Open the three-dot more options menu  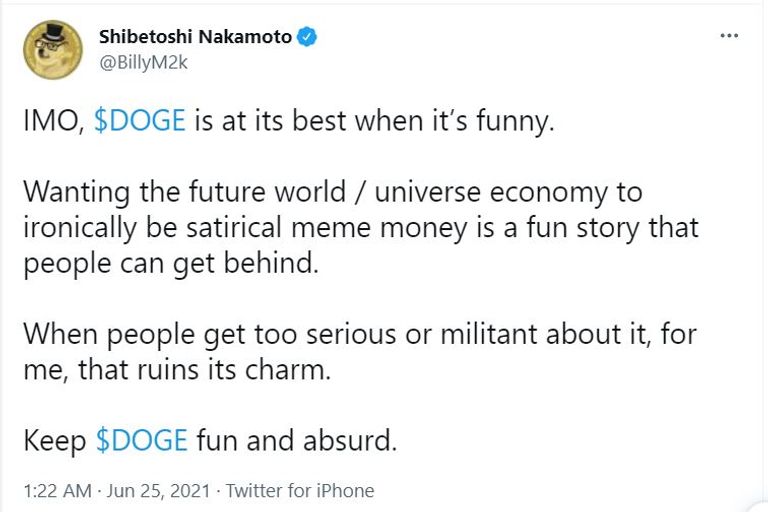point(729,37)
